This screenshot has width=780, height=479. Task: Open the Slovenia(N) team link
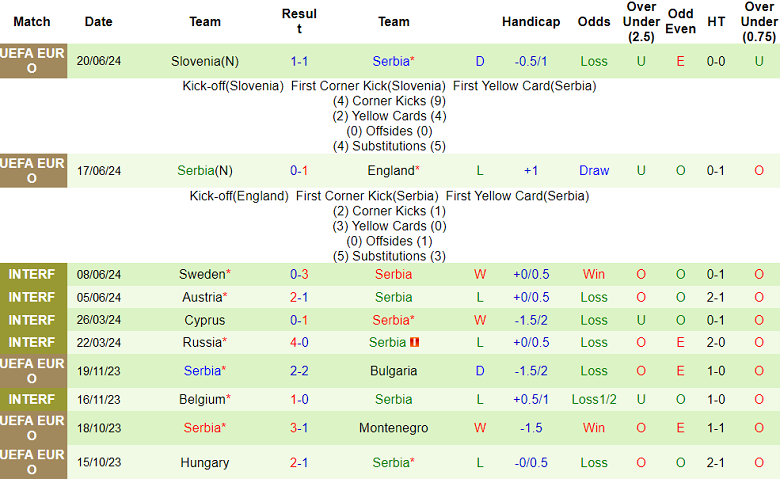point(205,61)
